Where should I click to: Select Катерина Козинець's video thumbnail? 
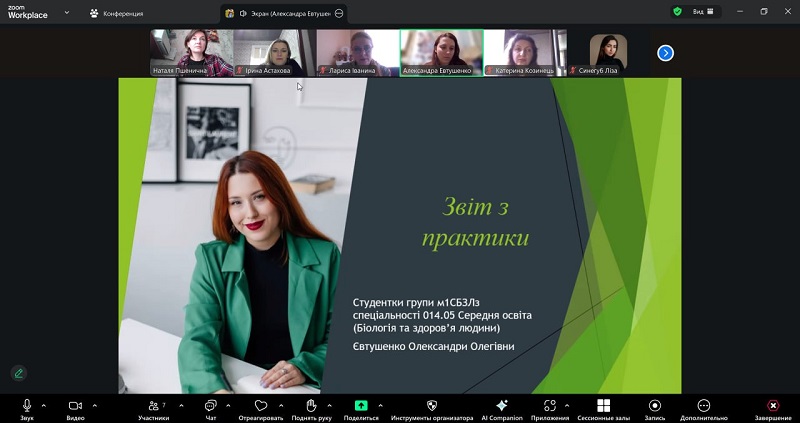(526, 53)
